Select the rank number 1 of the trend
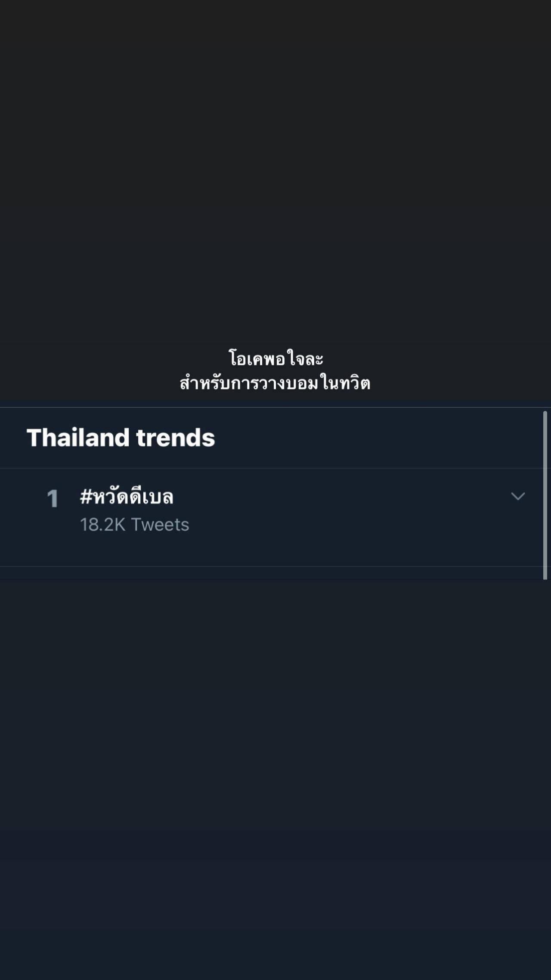This screenshot has height=980, width=551. click(53, 499)
